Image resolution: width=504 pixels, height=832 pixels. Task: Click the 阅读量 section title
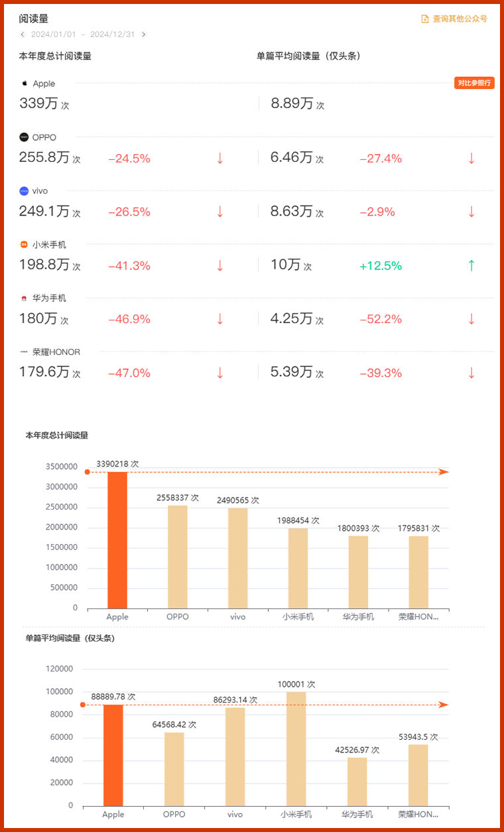point(34,19)
